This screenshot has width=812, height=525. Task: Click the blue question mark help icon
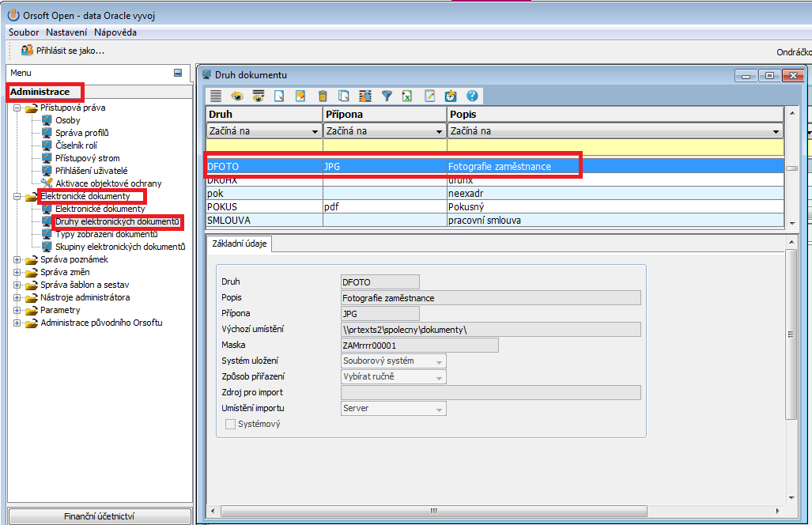pyautogui.click(x=473, y=96)
